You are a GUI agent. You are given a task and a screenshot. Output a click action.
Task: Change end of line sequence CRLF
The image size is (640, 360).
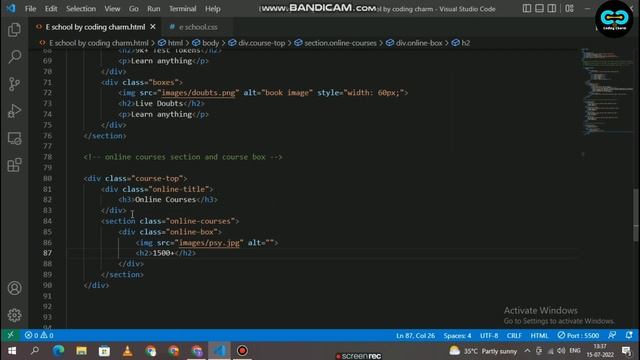point(514,336)
